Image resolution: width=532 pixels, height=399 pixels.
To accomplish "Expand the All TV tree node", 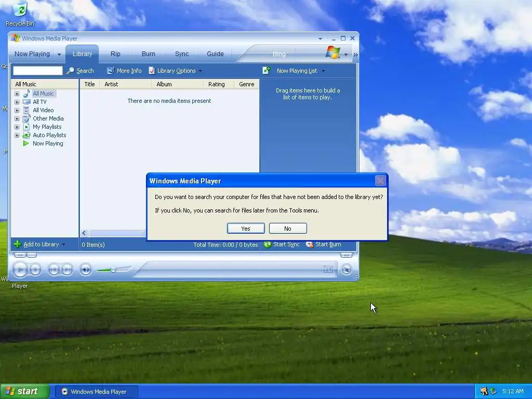I will tap(17, 102).
